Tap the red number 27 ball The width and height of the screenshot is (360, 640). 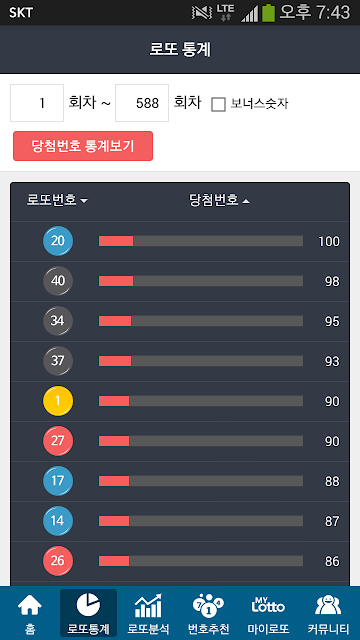(x=58, y=441)
